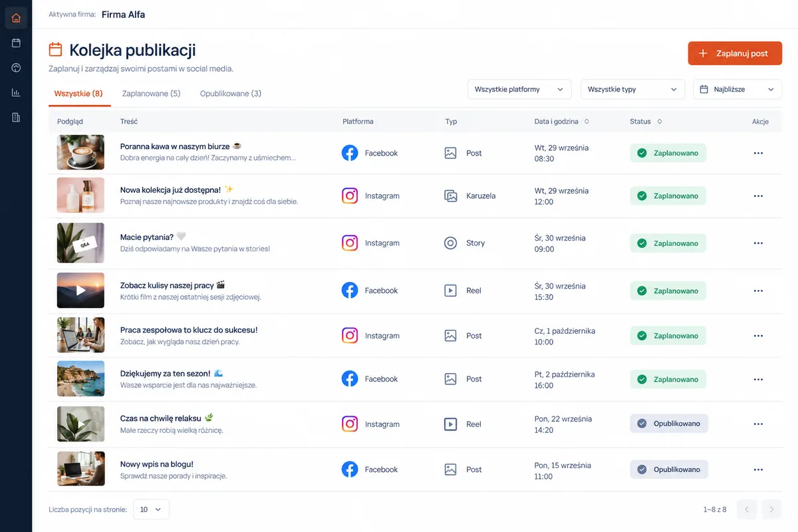The image size is (798, 532).
Task: Switch to Zaplanowane (5) tab
Action: [x=151, y=94]
